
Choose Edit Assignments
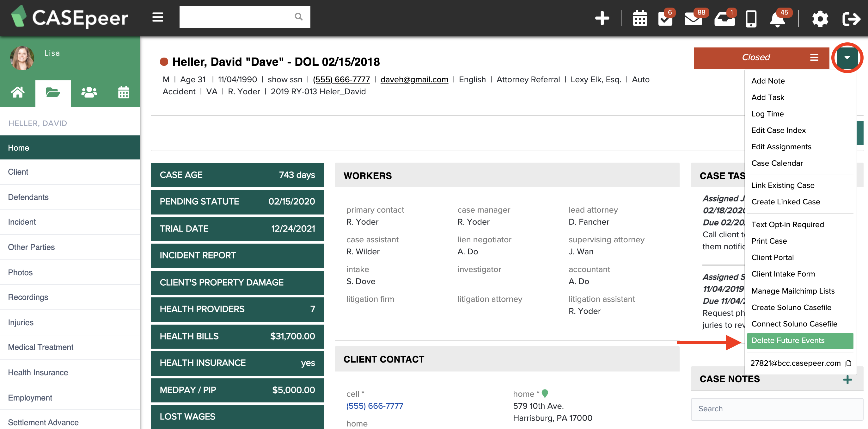781,147
